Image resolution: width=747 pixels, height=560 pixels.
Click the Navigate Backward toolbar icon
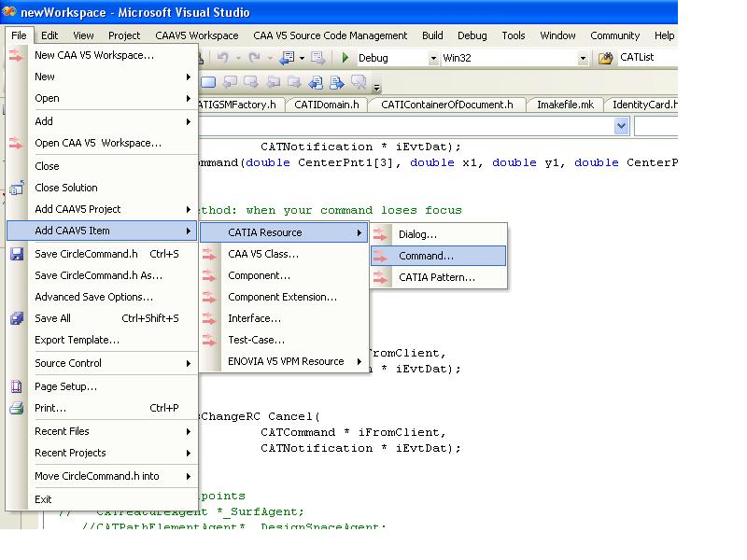pyautogui.click(x=287, y=58)
